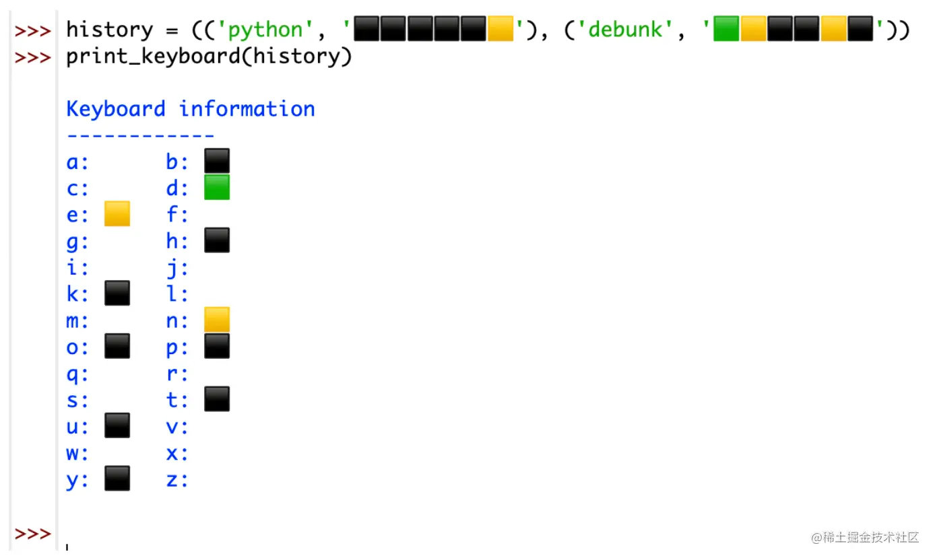This screenshot has width=935, height=560.
Task: Click the green square next to d:
Action: [217, 188]
